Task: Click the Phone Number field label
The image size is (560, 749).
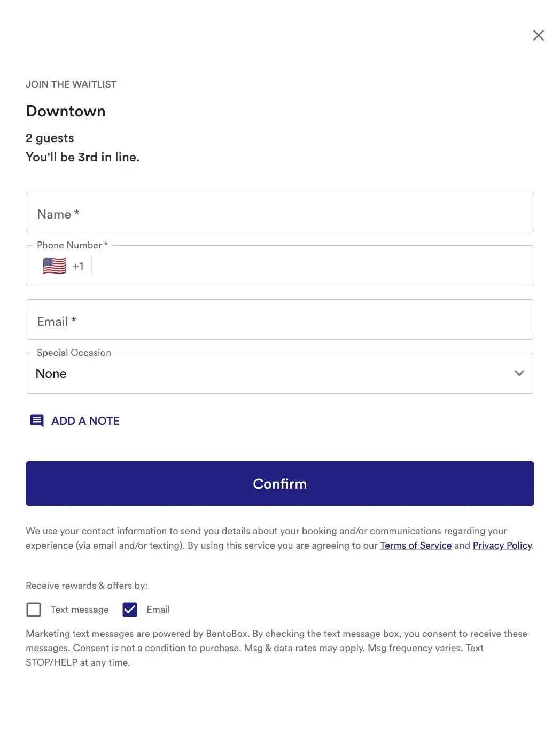Action: click(x=72, y=245)
